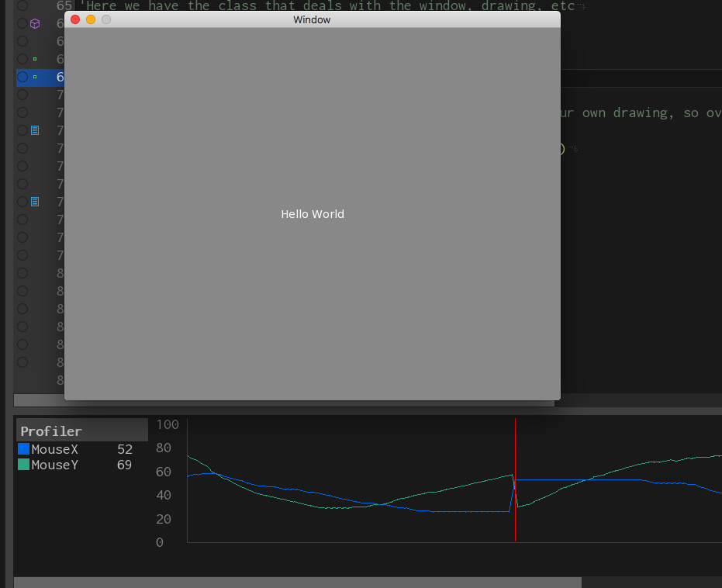722x588 pixels.
Task: Click the green square marker above highlighted line
Action: [35, 59]
